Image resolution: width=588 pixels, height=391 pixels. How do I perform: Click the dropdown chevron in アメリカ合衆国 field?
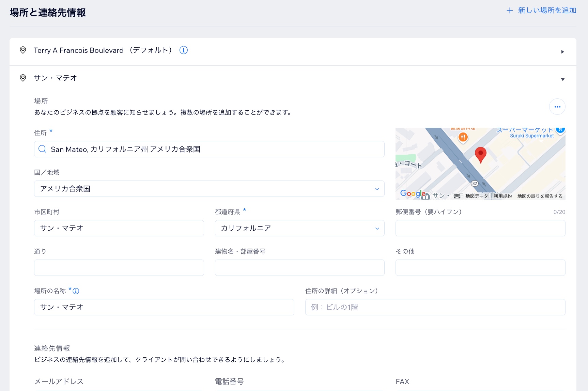pyautogui.click(x=377, y=189)
